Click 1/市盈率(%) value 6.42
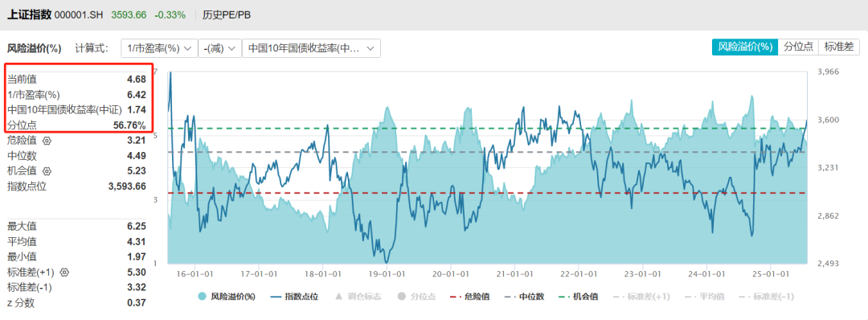This screenshot has width=868, height=320. (136, 95)
